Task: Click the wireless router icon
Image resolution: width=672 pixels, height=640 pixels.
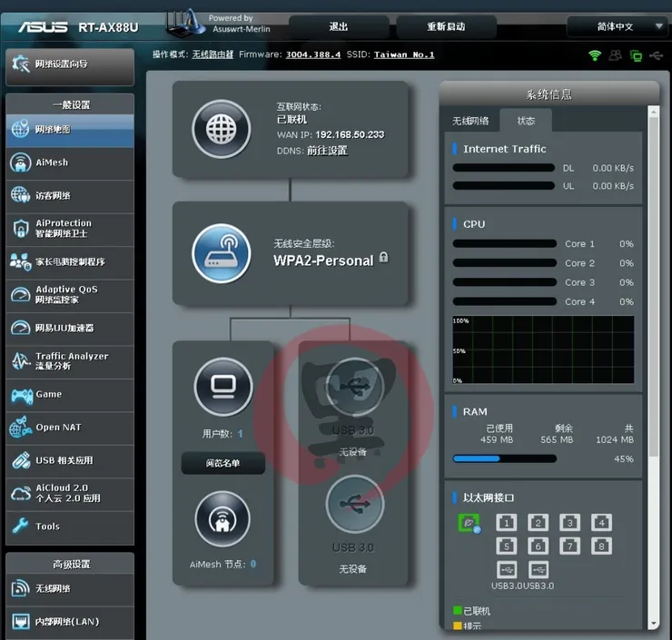Action: pyautogui.click(x=222, y=253)
